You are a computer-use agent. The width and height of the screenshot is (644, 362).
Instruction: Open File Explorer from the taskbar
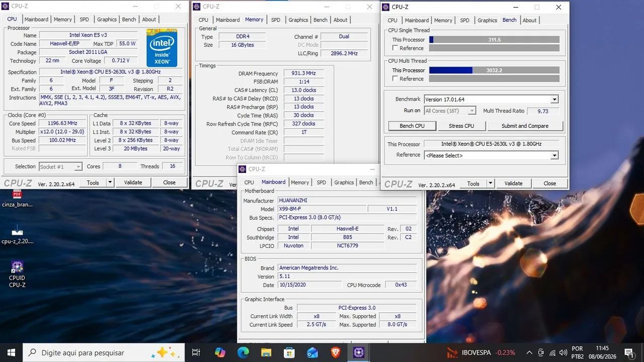pyautogui.click(x=266, y=352)
